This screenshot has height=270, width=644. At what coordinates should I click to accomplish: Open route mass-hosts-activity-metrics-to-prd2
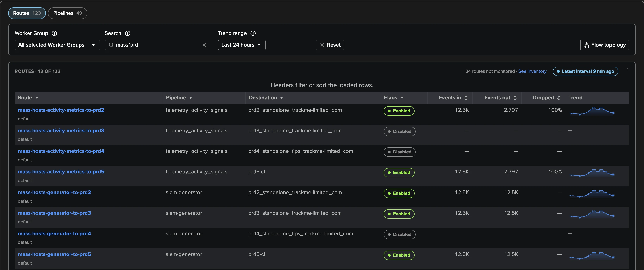61,110
